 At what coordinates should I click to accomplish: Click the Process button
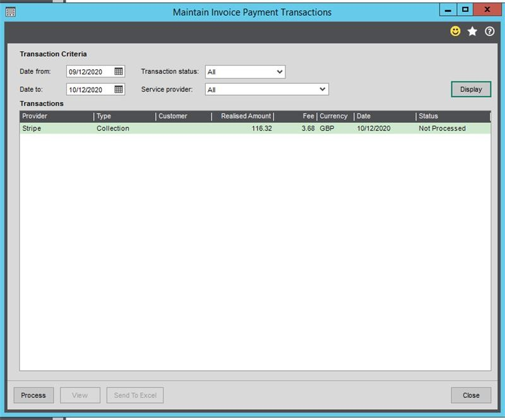pos(33,395)
